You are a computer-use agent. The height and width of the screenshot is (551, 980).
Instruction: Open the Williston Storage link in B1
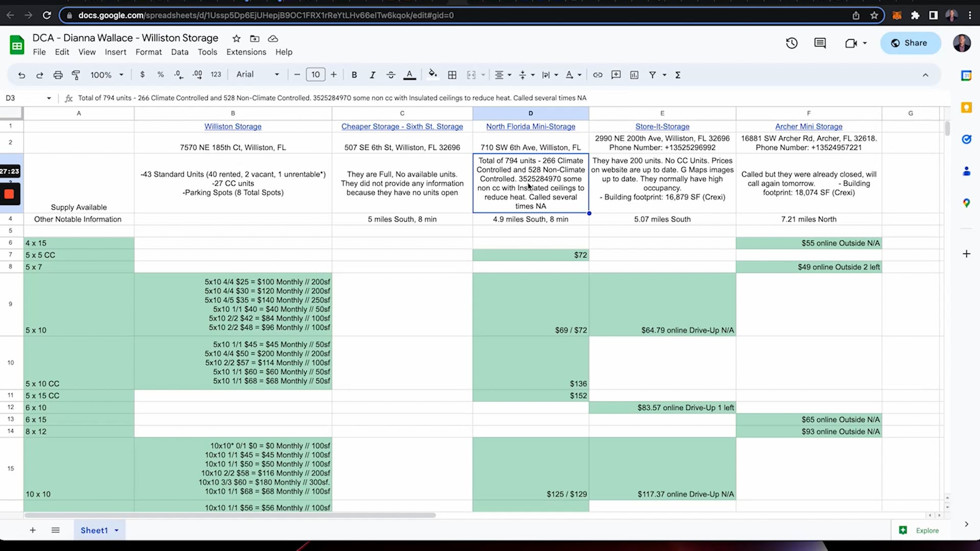(233, 126)
